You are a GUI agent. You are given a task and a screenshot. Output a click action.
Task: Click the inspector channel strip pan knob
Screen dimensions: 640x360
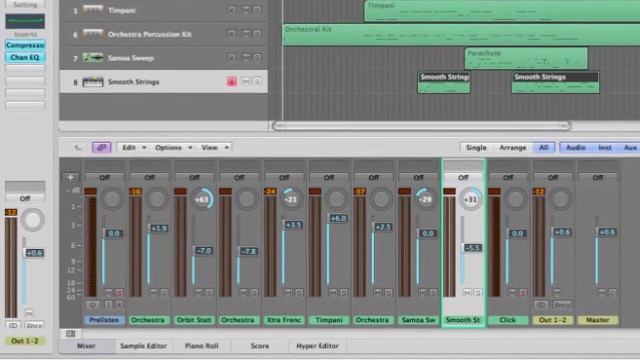pos(33,220)
